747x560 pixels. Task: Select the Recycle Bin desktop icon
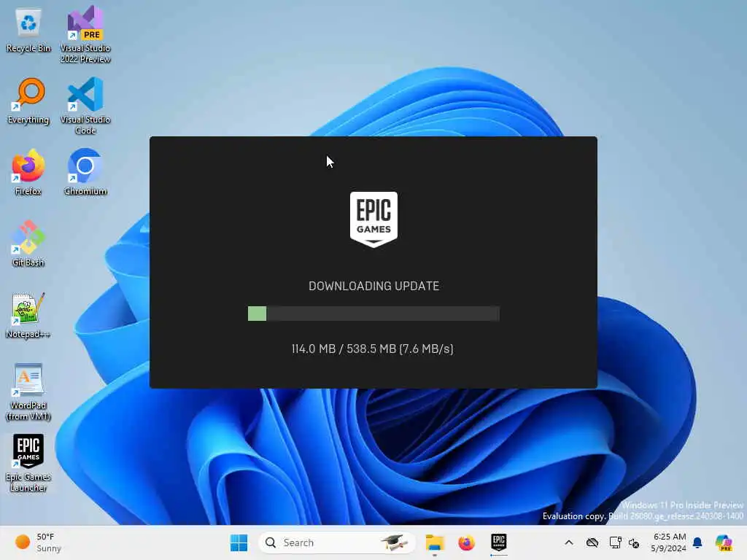point(28,29)
